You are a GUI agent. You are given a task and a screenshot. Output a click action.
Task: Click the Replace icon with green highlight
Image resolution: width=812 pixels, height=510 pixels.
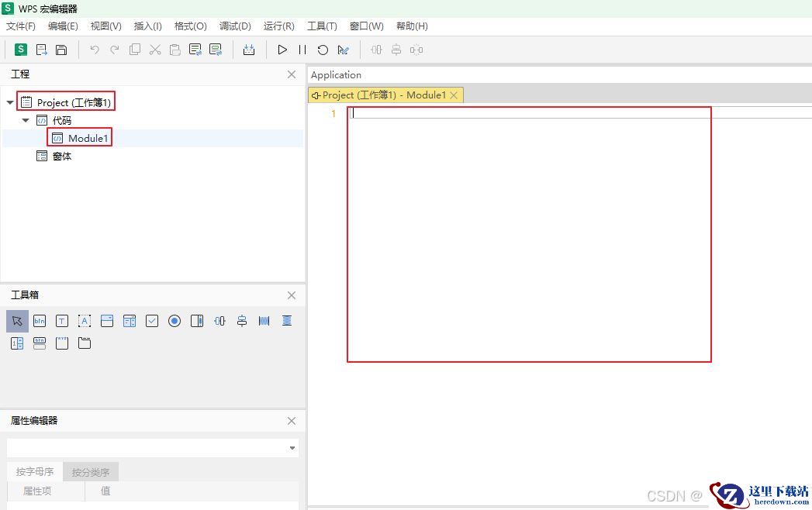point(216,50)
